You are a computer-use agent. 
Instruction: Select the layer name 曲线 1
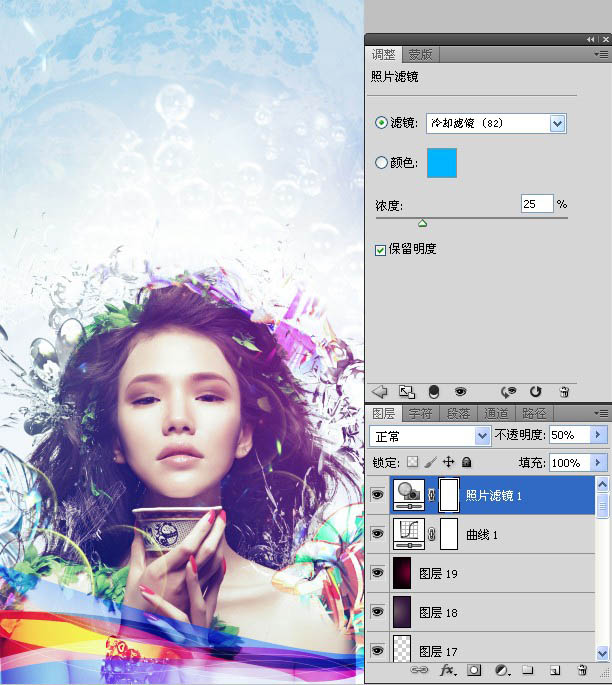[482, 534]
